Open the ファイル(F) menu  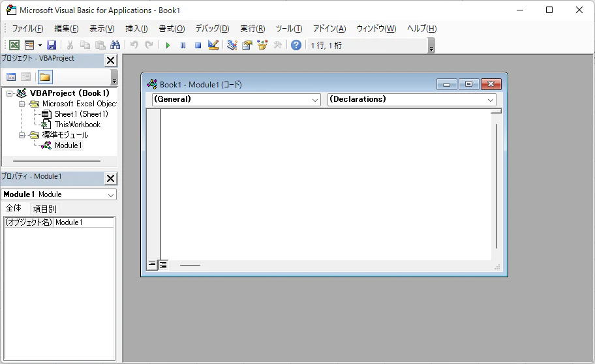click(27, 29)
